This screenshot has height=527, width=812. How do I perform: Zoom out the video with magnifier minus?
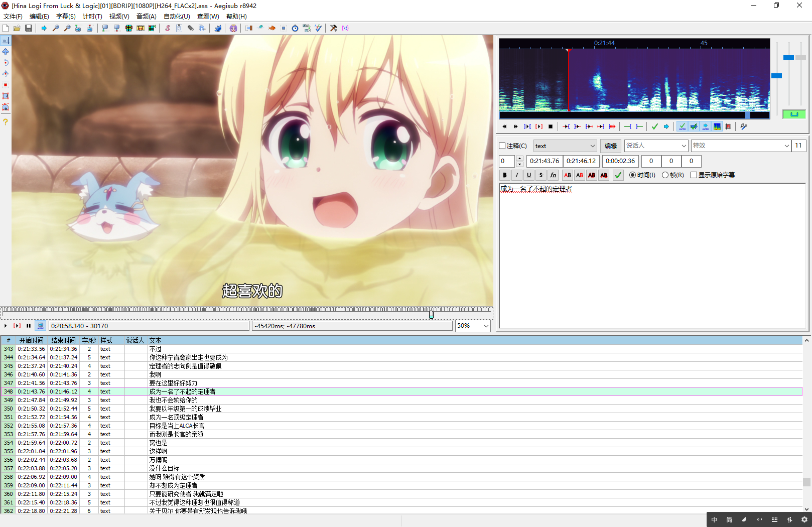(x=67, y=28)
